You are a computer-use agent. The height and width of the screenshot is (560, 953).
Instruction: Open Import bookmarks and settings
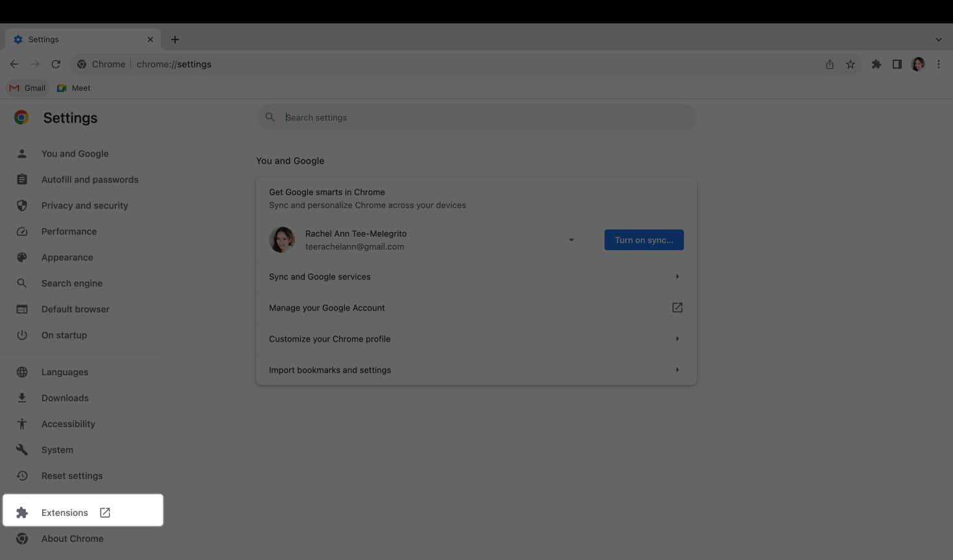coord(476,370)
